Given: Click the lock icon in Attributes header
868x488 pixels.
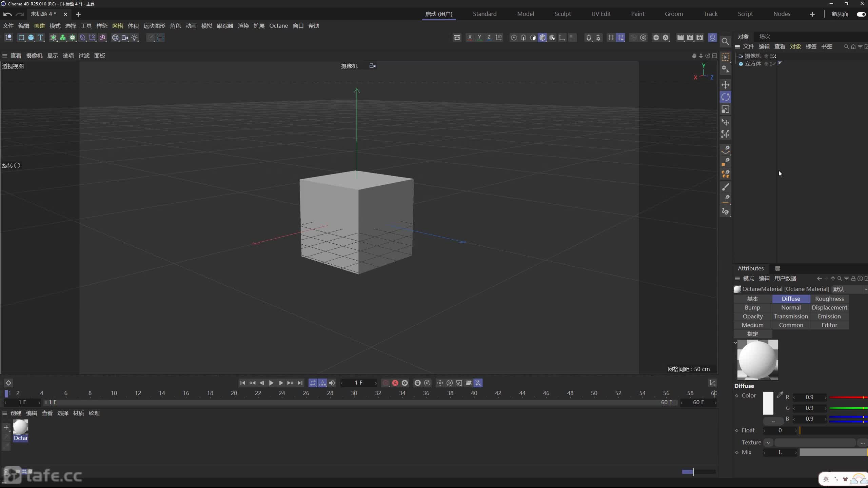Looking at the screenshot, I should pos(853,279).
